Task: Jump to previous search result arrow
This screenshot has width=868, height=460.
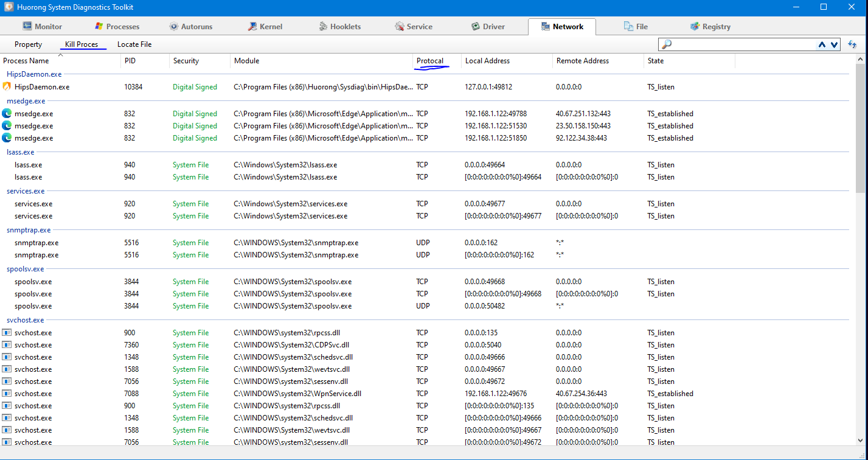Action: click(x=822, y=44)
